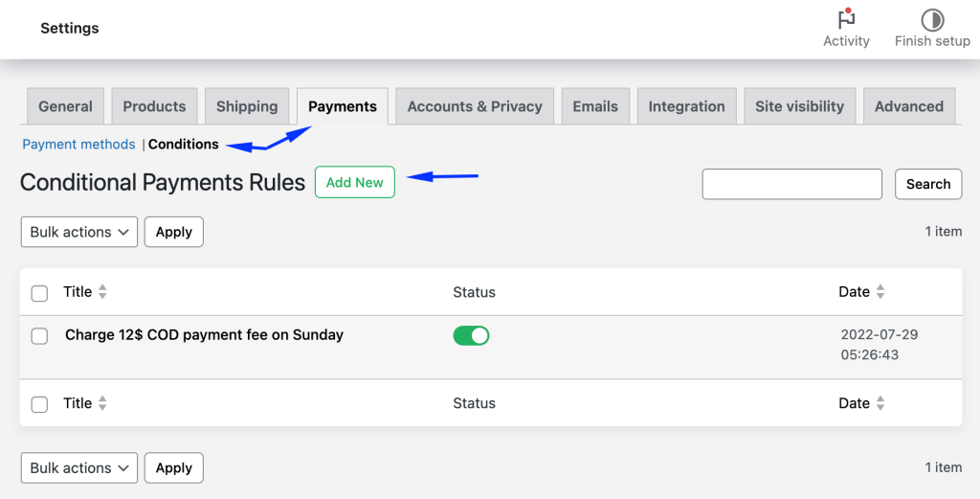The height and width of the screenshot is (499, 980).
Task: Switch to the Products tab
Action: click(x=154, y=106)
